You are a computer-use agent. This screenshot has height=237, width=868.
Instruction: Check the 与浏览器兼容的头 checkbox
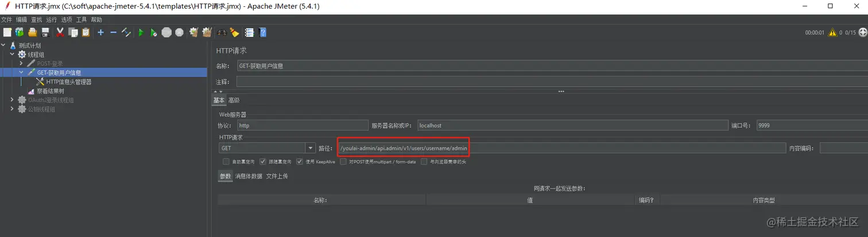pyautogui.click(x=424, y=162)
